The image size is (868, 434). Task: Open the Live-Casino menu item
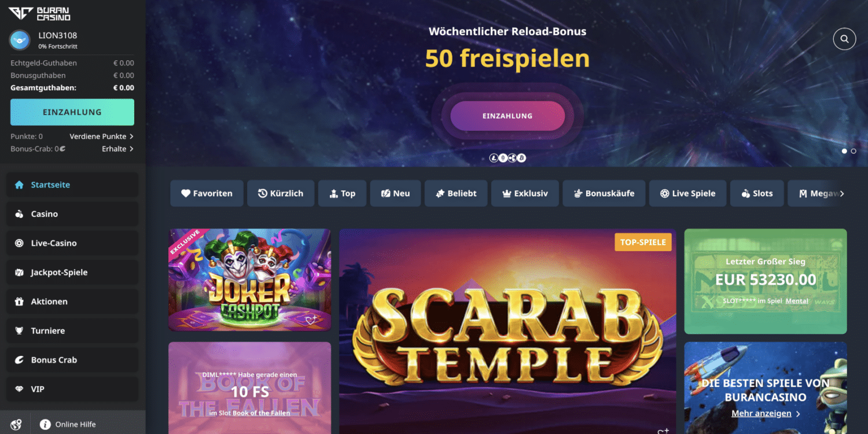(72, 243)
